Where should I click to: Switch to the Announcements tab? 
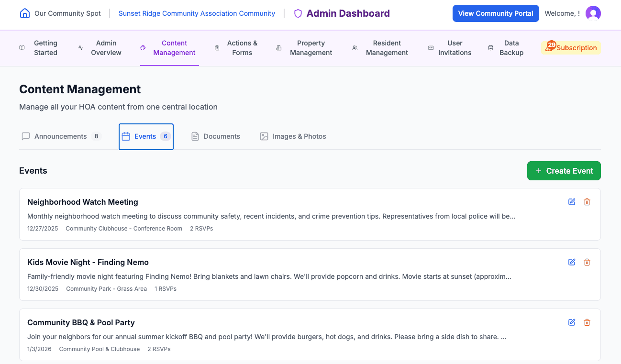pos(60,136)
